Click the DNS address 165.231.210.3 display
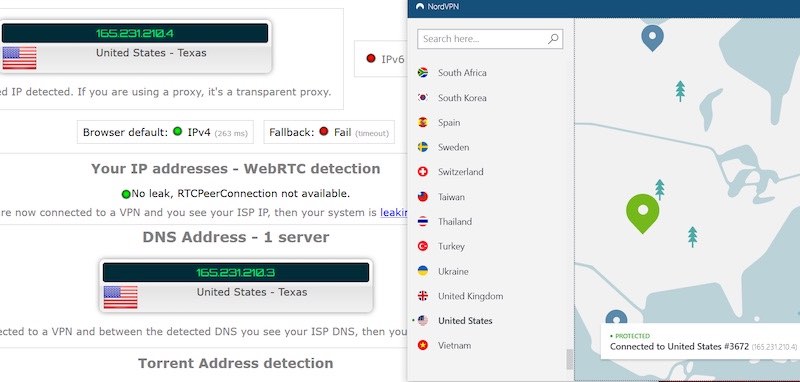 coord(236,272)
